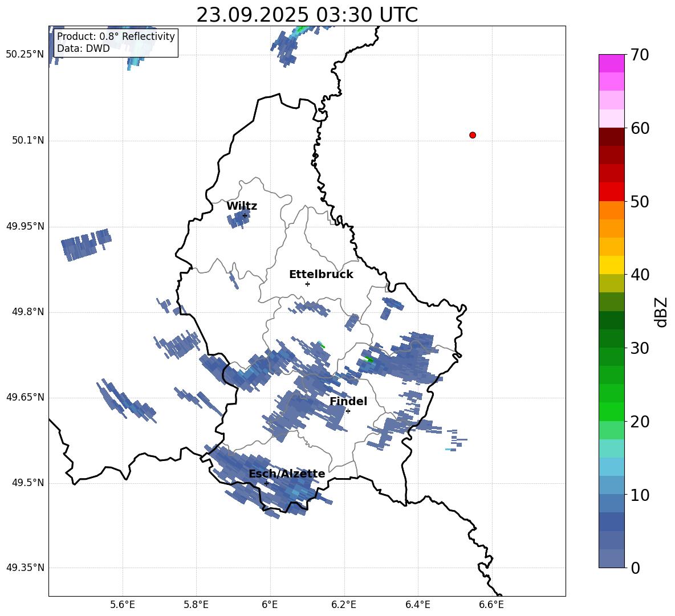The height and width of the screenshot is (616, 675).
Task: Click the 5.8°E longitude label
Action: (196, 605)
